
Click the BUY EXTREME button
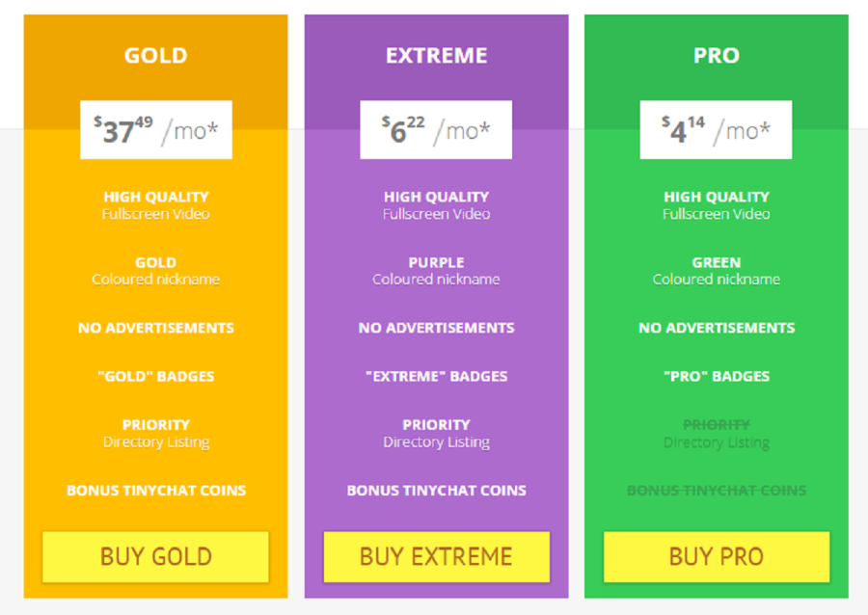point(436,557)
